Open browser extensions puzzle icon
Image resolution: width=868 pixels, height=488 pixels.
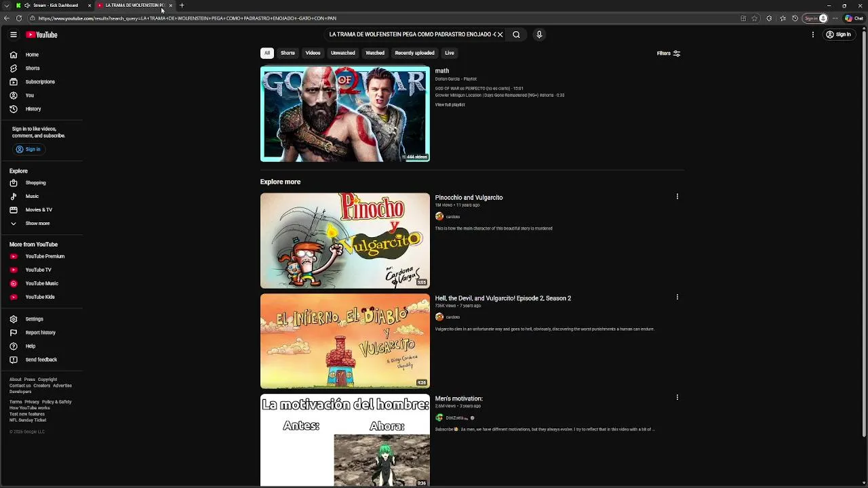(x=769, y=18)
